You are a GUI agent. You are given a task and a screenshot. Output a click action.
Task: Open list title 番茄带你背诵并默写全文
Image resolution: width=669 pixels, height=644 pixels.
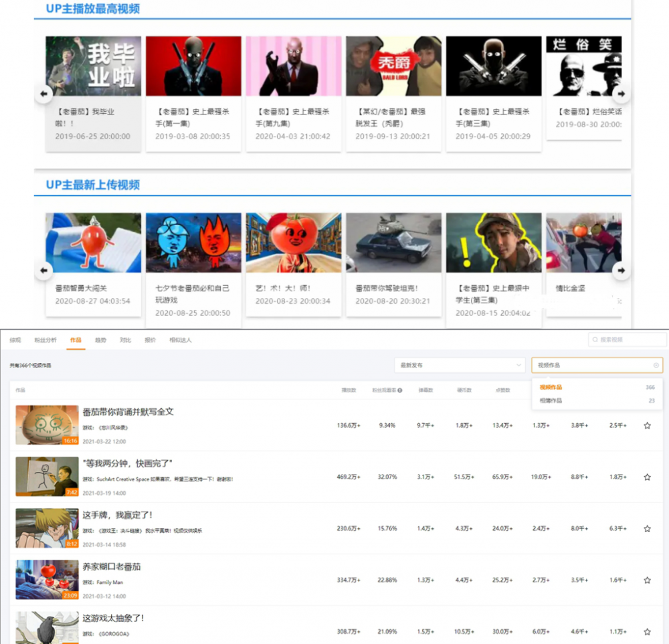tap(128, 412)
